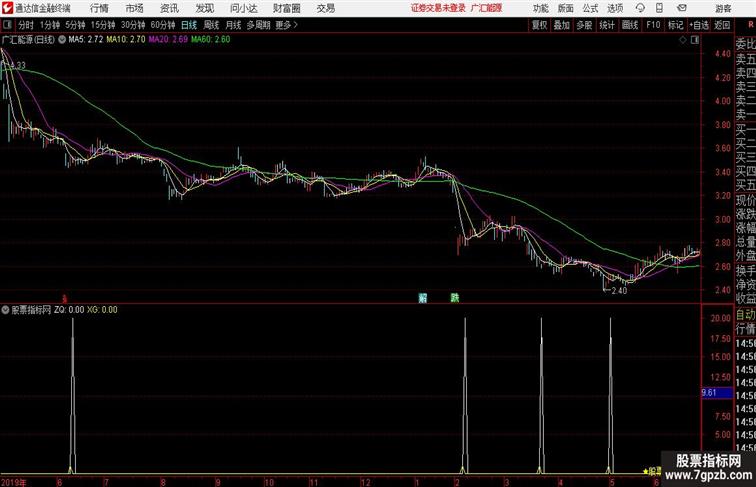This screenshot has height=487, width=756.
Task: Click the 复权 toolbar button
Action: point(539,25)
